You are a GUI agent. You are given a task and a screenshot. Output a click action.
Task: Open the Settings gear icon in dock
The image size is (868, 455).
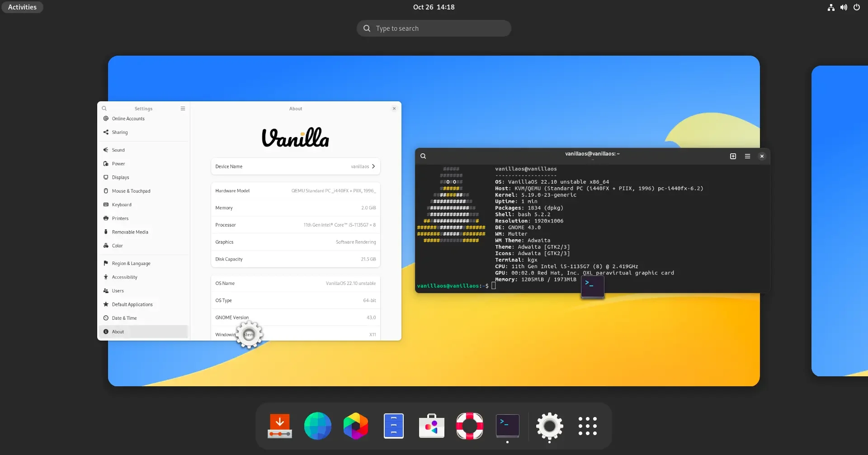[x=550, y=426]
